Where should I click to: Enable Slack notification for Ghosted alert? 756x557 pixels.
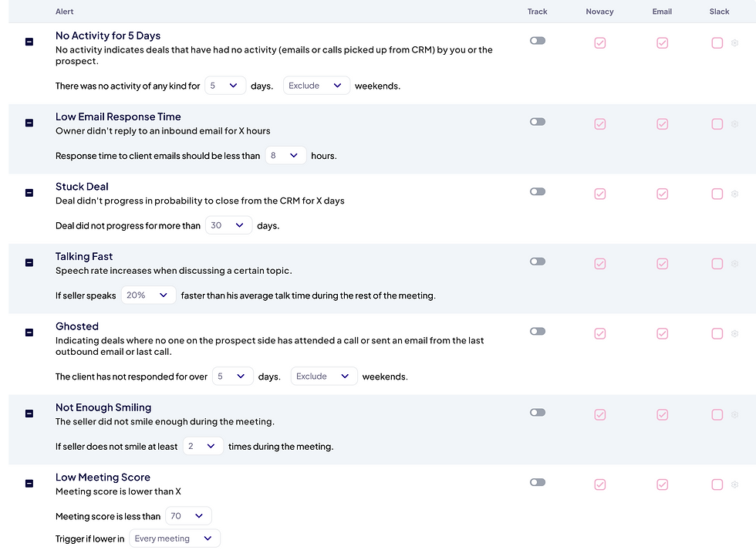pyautogui.click(x=717, y=334)
